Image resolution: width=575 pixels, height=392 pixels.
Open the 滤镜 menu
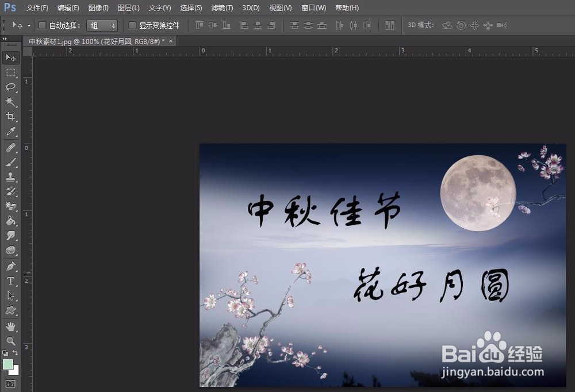coord(222,7)
